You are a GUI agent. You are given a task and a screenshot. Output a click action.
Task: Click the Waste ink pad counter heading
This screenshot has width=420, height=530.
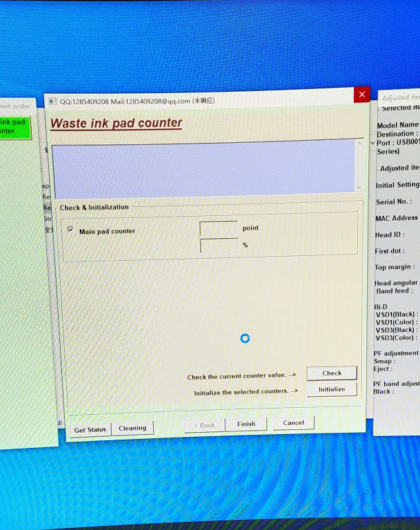point(117,124)
